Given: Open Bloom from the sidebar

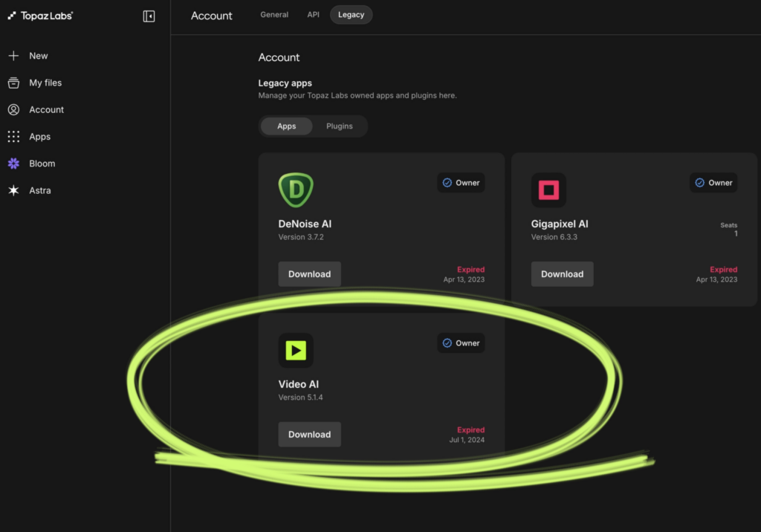Looking at the screenshot, I should (x=42, y=163).
